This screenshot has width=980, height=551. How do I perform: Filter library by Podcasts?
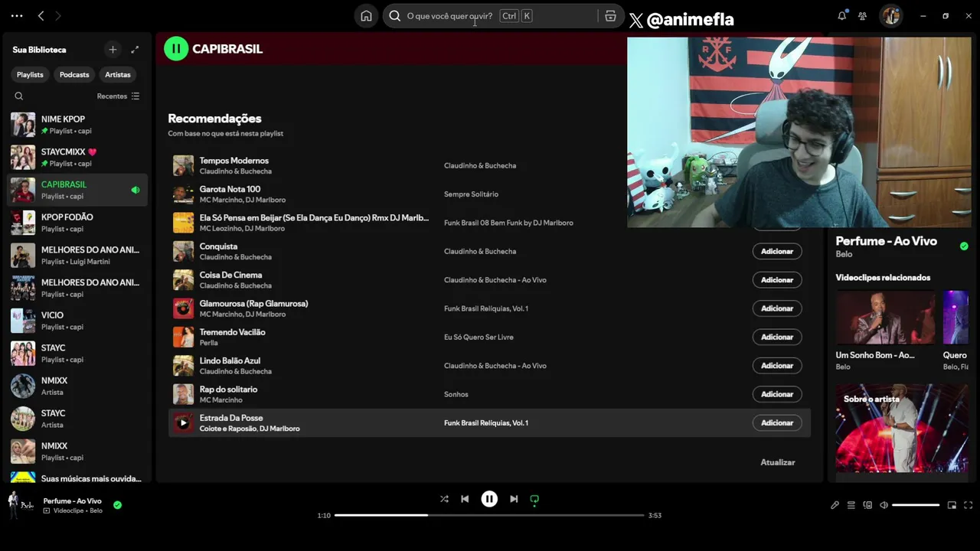pyautogui.click(x=74, y=74)
